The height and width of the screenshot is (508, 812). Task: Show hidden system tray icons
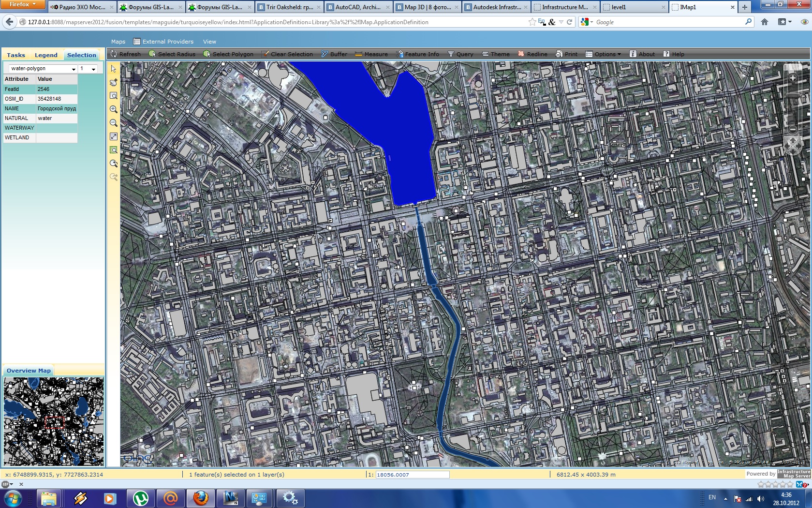725,498
